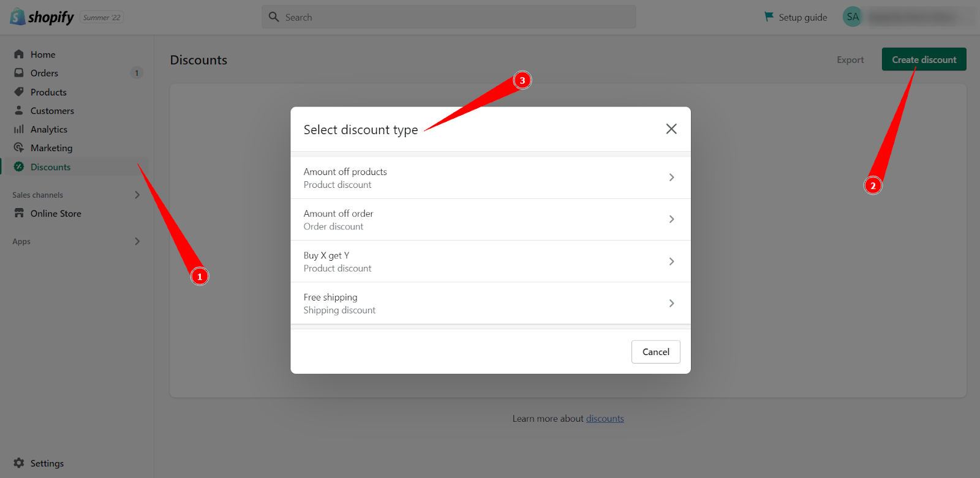This screenshot has width=980, height=478.
Task: Click the Create discount button
Action: [x=924, y=59]
